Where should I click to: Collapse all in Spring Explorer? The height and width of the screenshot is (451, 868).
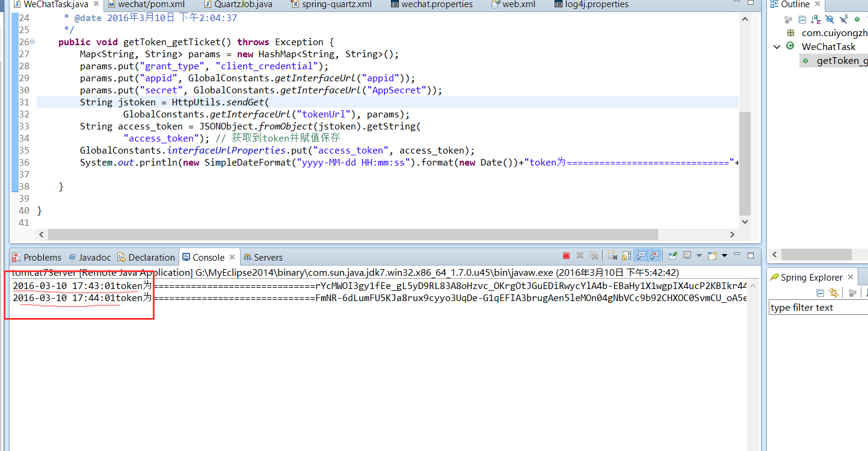(820, 293)
